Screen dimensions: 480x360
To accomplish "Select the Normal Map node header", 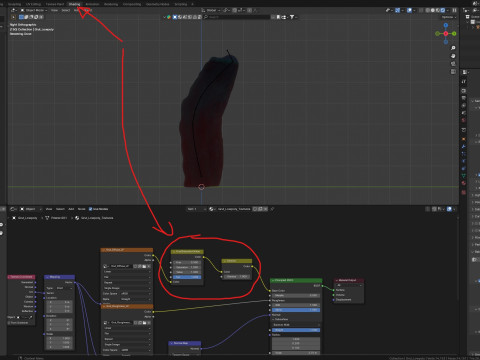I will [x=185, y=343].
